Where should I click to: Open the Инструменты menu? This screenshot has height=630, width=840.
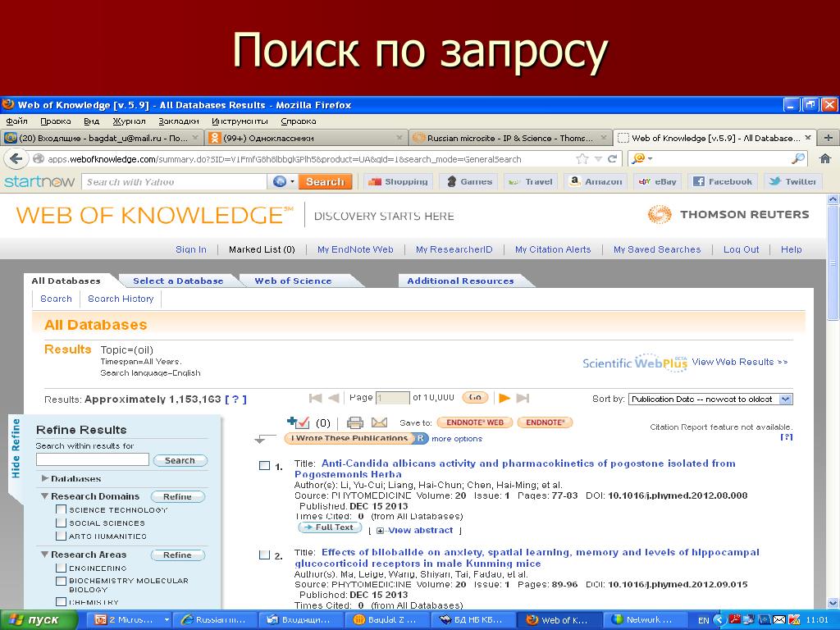(240, 121)
